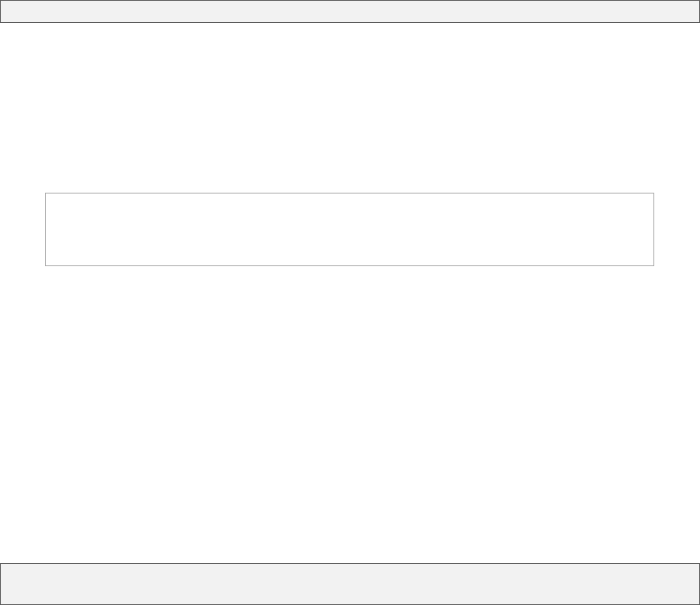Click empty area just above bottom bar
The image size is (700, 605).
click(x=350, y=549)
